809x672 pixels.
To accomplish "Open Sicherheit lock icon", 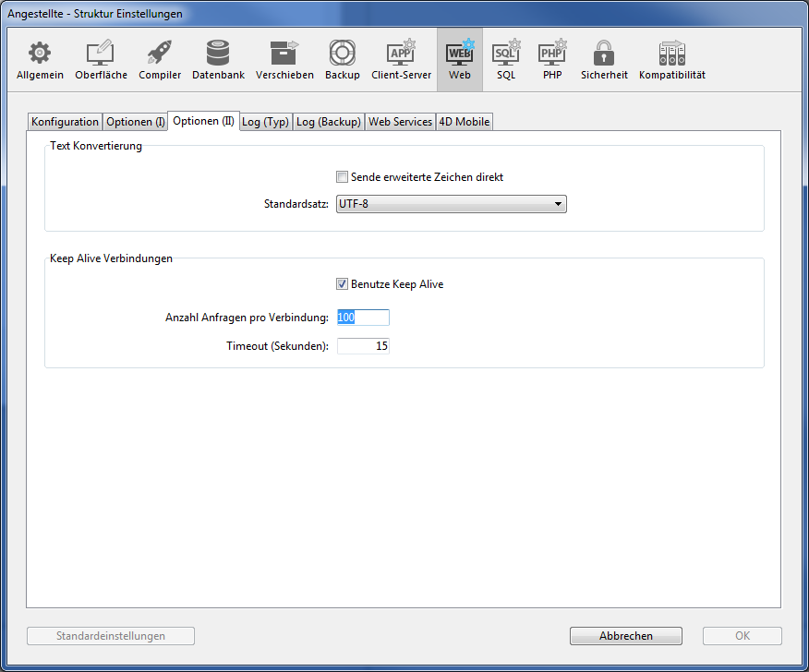I will [x=604, y=59].
